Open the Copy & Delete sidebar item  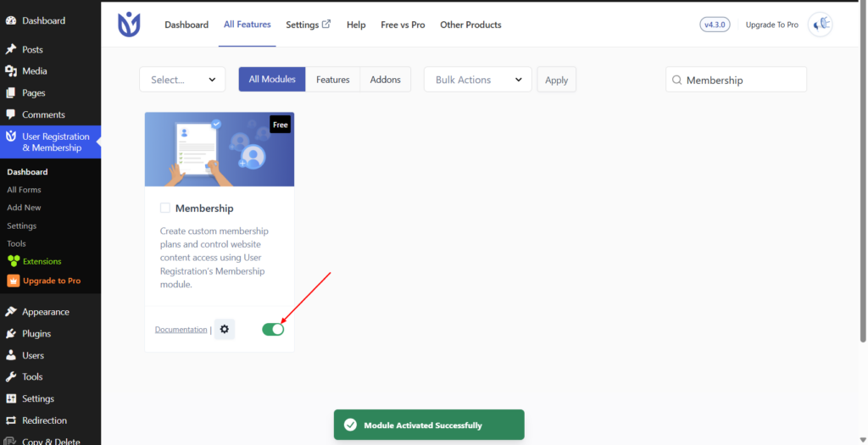coord(51,441)
